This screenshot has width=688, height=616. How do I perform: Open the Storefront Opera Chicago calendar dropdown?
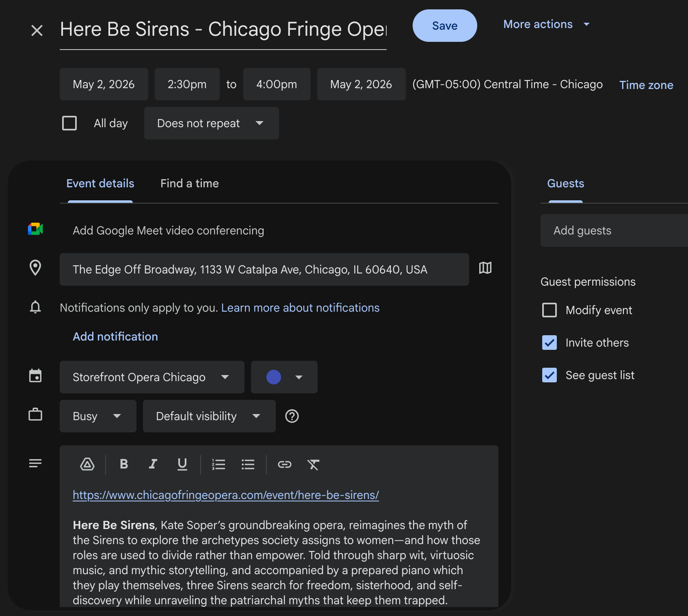[x=152, y=377]
